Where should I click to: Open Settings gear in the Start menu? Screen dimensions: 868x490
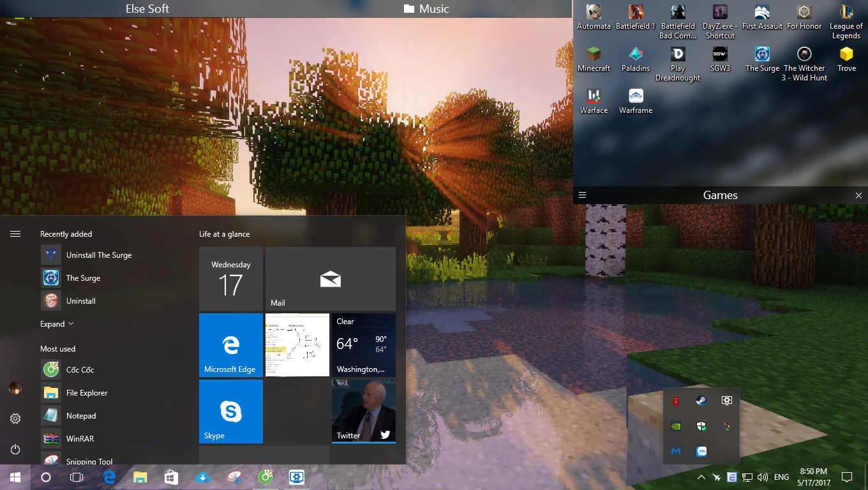pyautogui.click(x=15, y=419)
